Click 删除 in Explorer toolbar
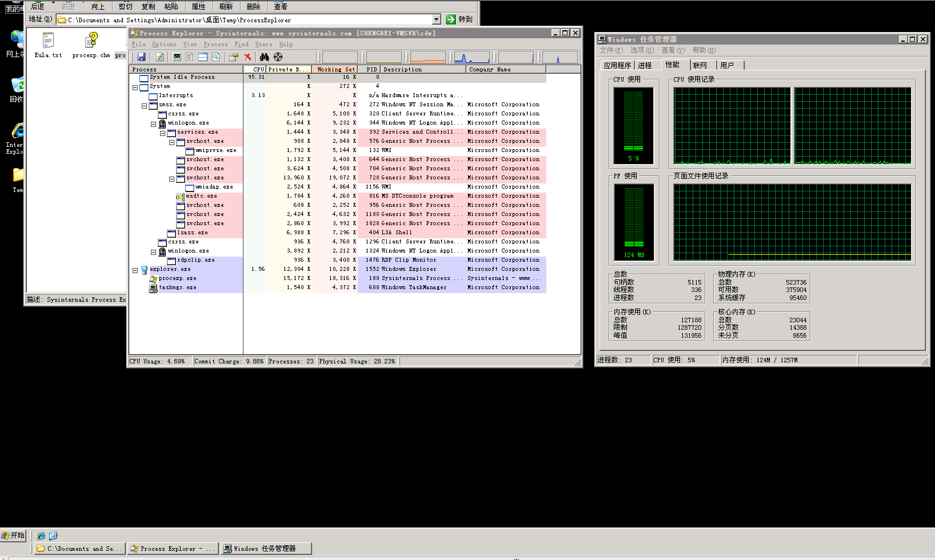The image size is (935, 560). point(254,6)
